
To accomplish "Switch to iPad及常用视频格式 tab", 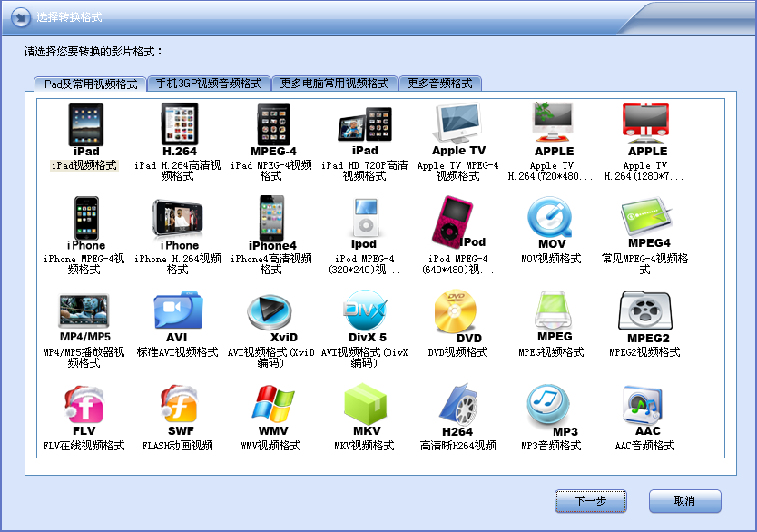I will 90,84.
